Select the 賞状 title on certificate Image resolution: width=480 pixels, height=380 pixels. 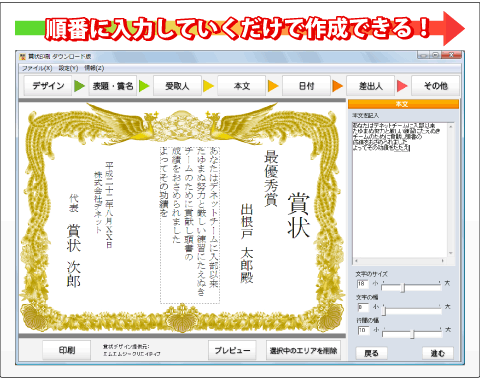point(298,215)
